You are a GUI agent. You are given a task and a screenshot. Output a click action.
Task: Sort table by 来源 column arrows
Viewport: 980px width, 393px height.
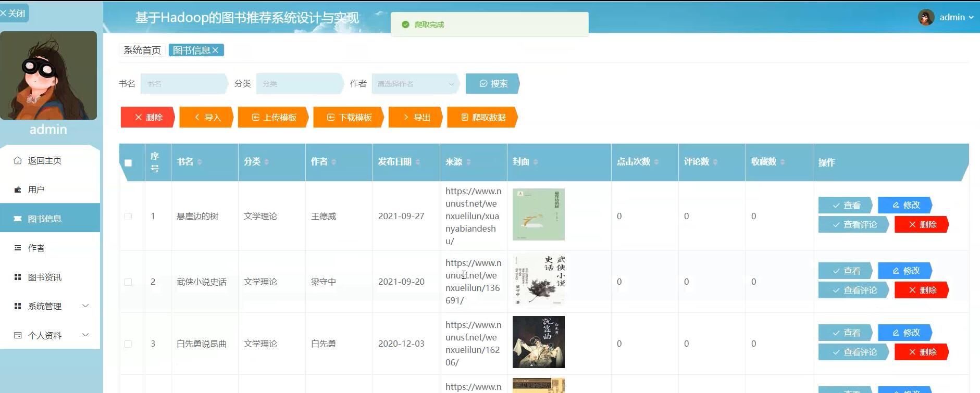pyautogui.click(x=468, y=162)
